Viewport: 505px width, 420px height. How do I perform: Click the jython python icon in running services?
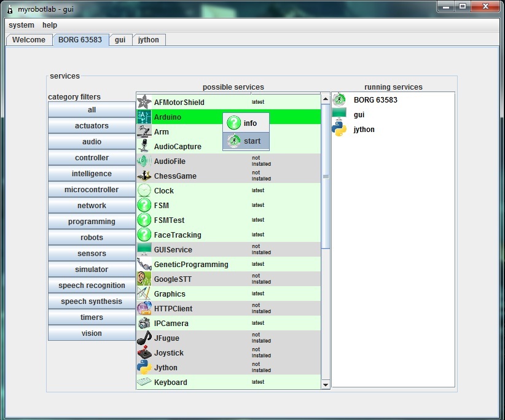click(x=339, y=130)
